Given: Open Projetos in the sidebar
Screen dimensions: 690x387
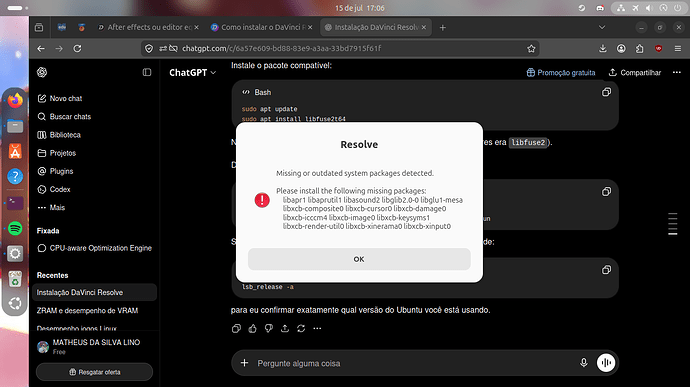Looking at the screenshot, I should coord(57,153).
